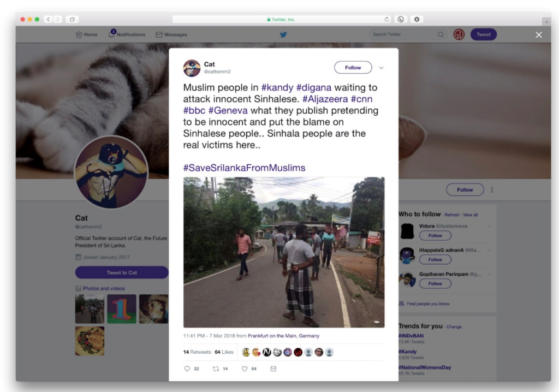559x392 pixels.
Task: Open the #bbc hashtag
Action: click(194, 110)
